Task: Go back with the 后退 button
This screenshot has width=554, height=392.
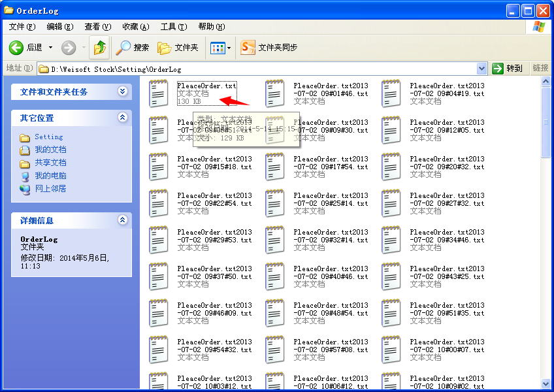Action: [x=25, y=47]
